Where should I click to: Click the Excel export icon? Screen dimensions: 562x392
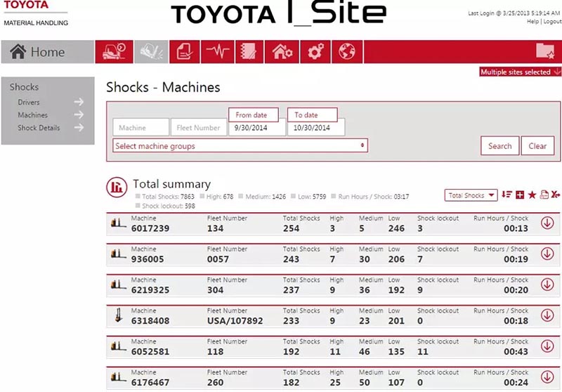pyautogui.click(x=556, y=195)
